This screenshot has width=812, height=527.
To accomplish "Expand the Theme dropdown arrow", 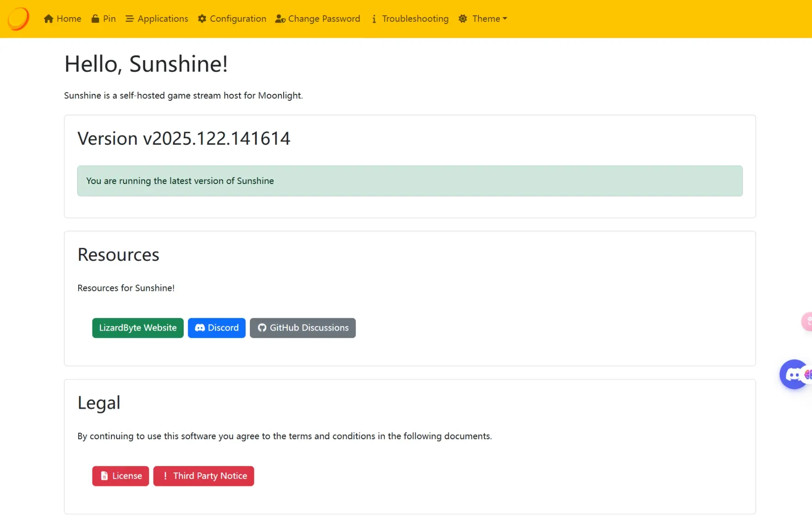I will [505, 19].
